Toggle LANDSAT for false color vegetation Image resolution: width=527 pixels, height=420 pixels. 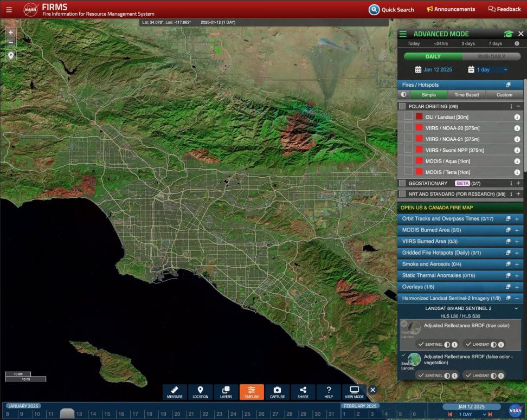click(x=477, y=376)
